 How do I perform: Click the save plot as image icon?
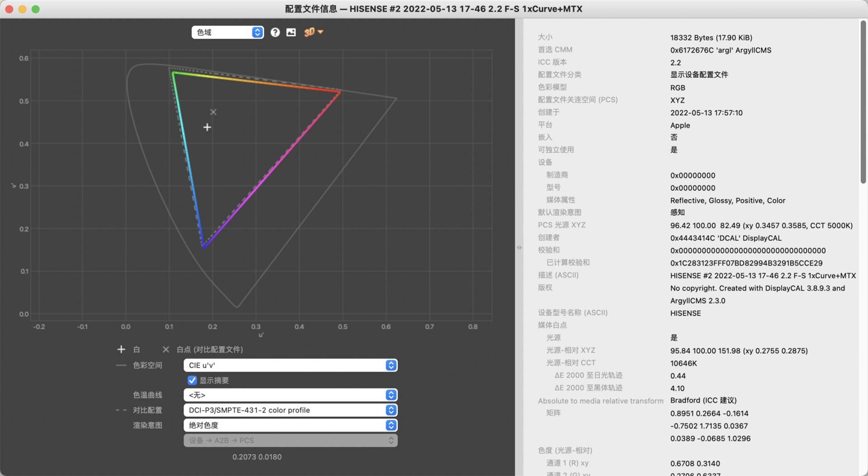coord(291,33)
